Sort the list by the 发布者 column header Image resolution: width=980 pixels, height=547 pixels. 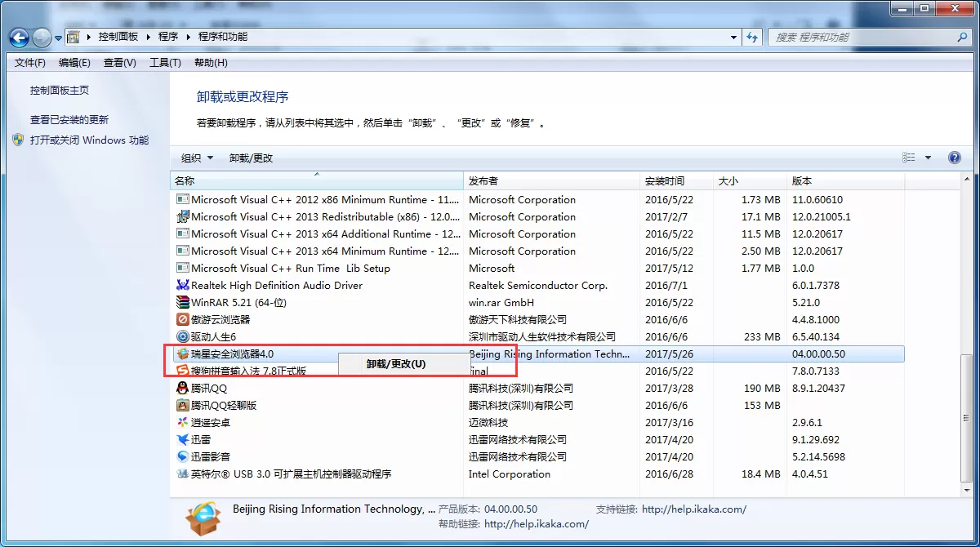click(x=551, y=181)
